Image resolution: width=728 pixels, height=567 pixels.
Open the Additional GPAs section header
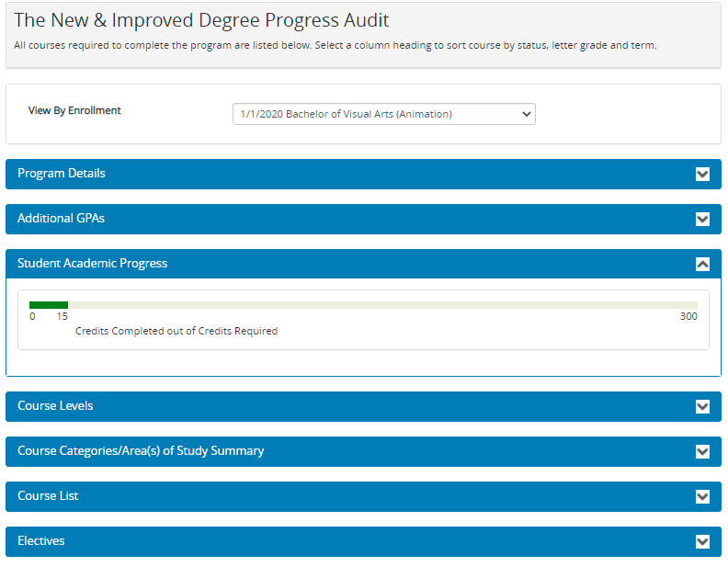pos(363,219)
